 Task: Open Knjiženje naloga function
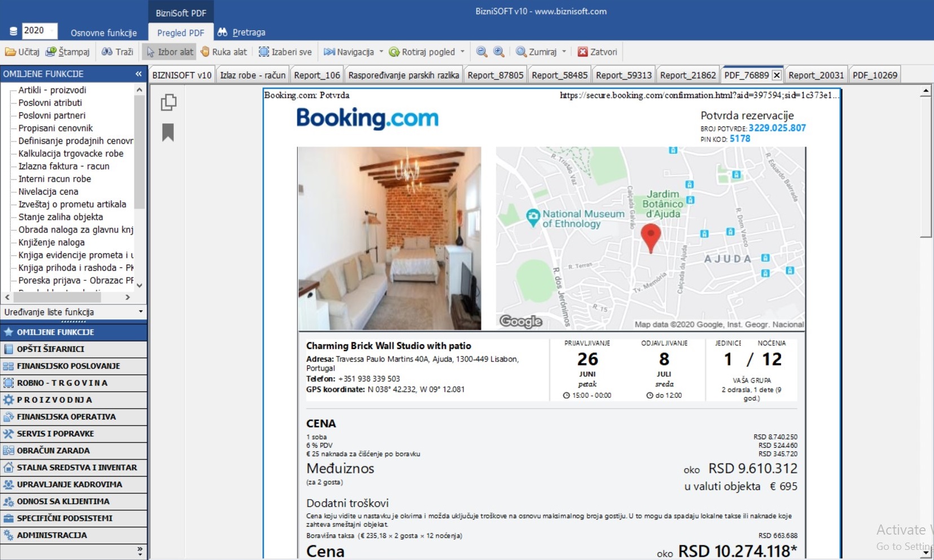(x=51, y=242)
